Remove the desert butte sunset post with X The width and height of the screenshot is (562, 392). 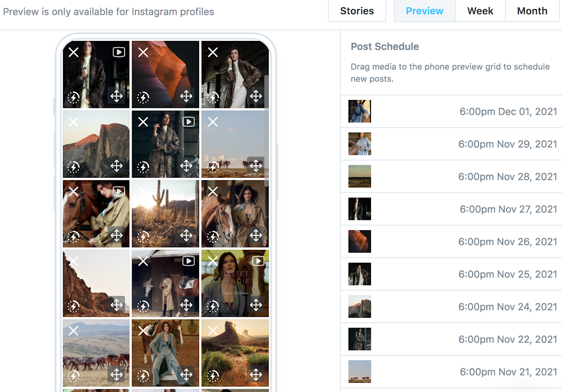(213, 331)
